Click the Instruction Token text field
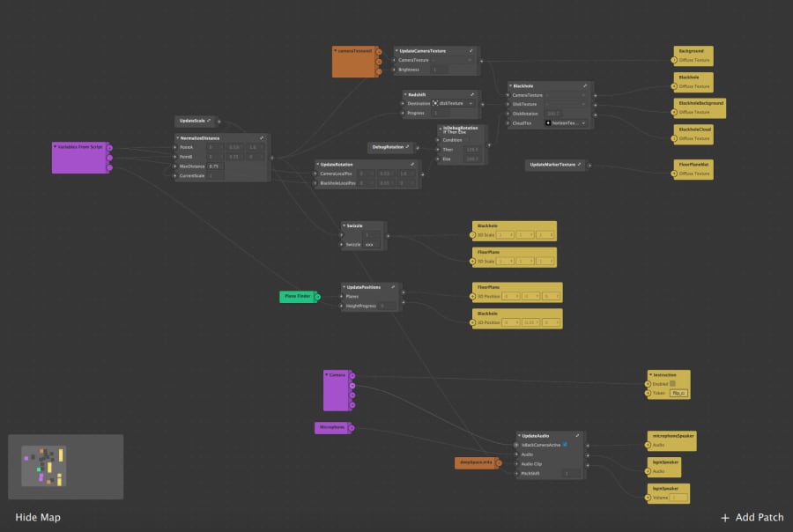This screenshot has height=532, width=793. pos(678,393)
